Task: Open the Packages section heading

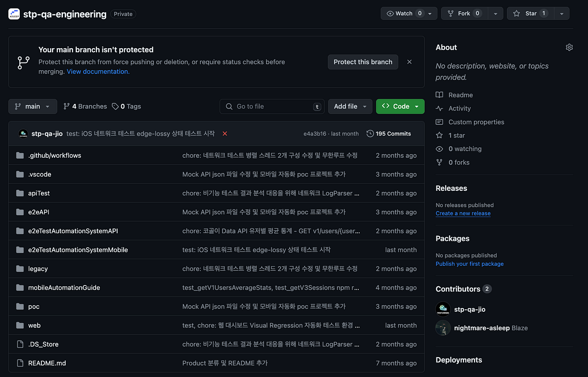Action: pyautogui.click(x=452, y=238)
